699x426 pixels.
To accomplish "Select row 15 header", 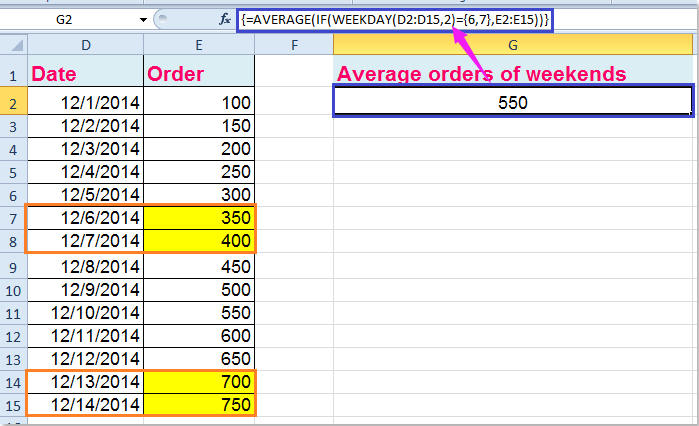I will 14,405.
